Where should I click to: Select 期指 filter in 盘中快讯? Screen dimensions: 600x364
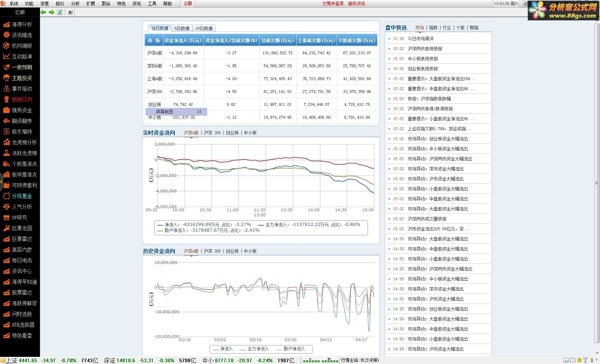point(474,28)
